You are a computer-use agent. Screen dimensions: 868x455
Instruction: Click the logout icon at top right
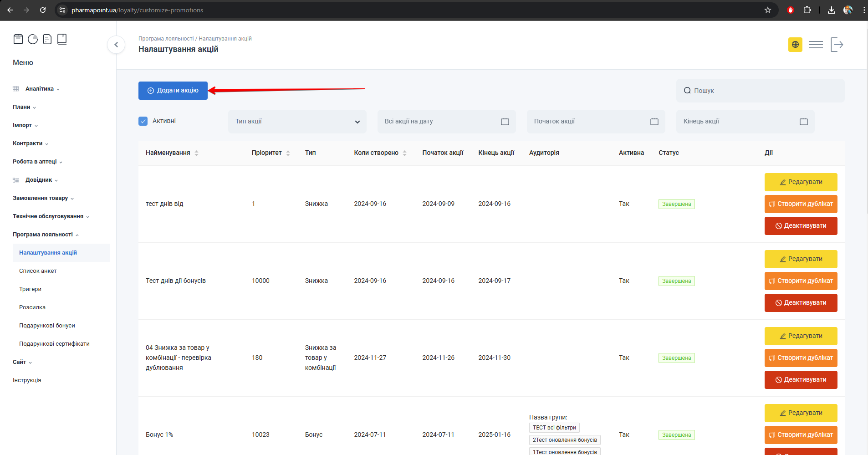click(x=837, y=45)
